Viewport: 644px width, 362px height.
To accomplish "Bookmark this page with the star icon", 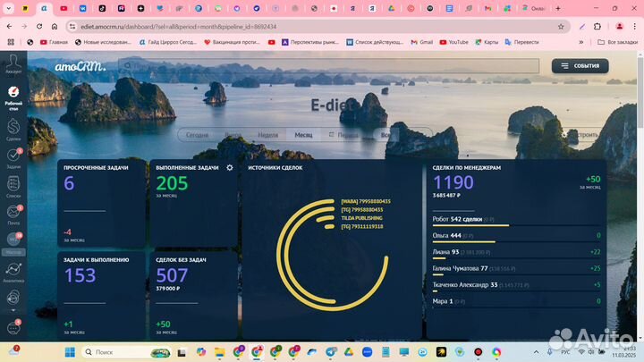I will tap(561, 27).
